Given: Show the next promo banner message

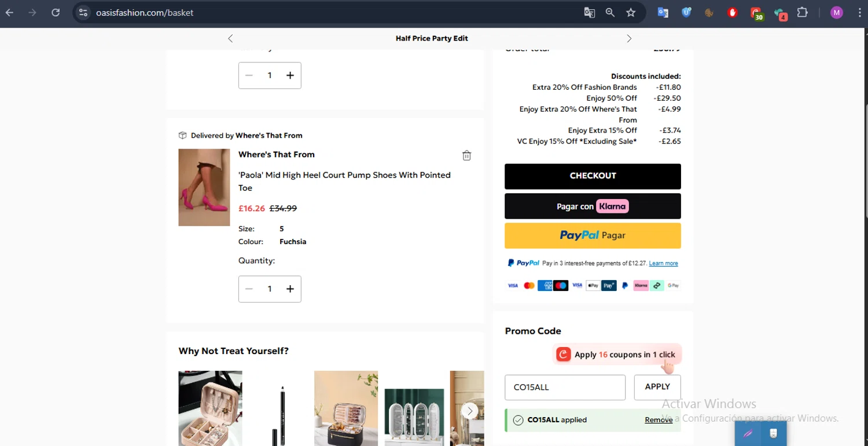Looking at the screenshot, I should pyautogui.click(x=629, y=38).
